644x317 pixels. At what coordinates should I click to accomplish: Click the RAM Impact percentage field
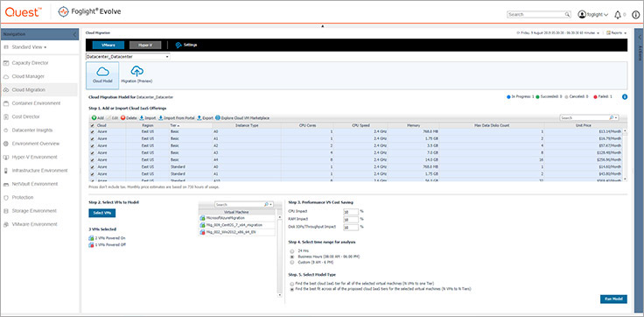click(x=350, y=219)
